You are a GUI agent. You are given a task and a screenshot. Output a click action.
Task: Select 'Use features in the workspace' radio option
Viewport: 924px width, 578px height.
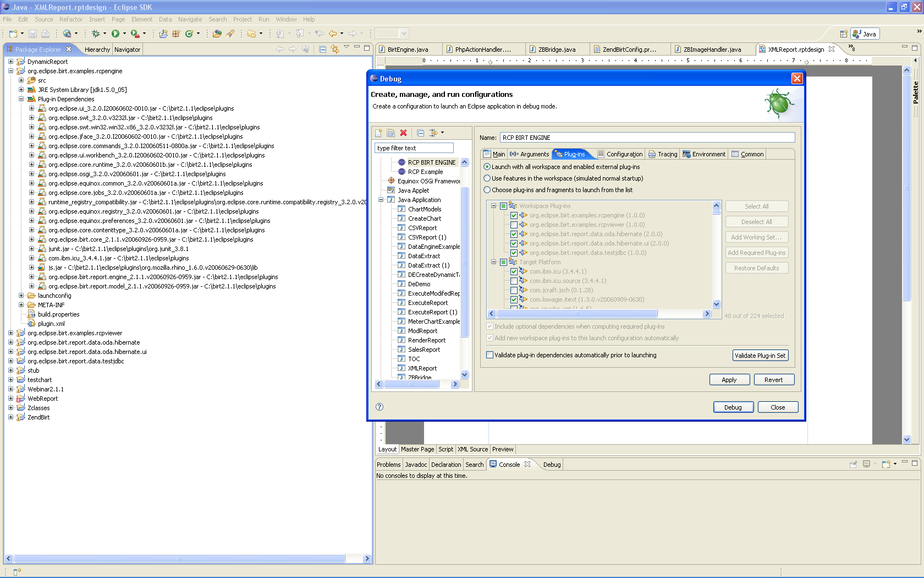(x=487, y=178)
